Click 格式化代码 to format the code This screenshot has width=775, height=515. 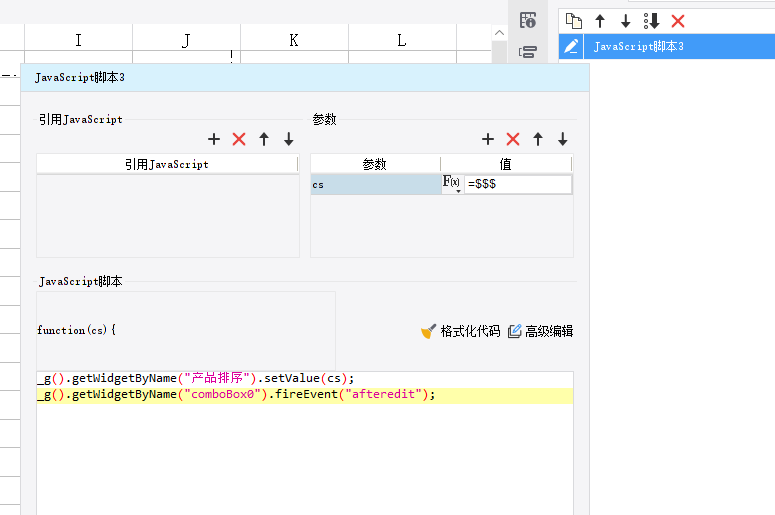[x=461, y=331]
